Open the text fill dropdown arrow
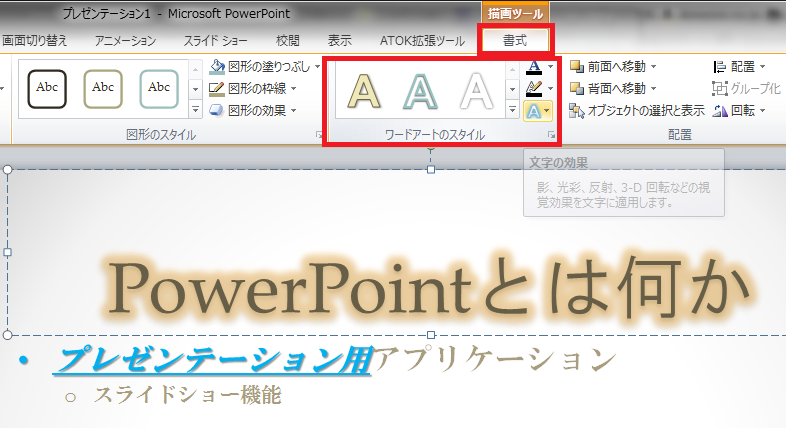 pyautogui.click(x=550, y=67)
